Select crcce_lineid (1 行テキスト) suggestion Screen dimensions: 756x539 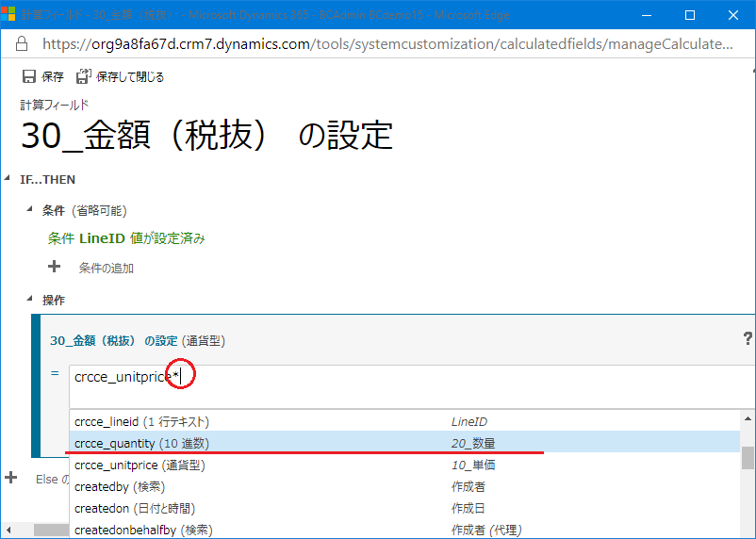pyautogui.click(x=404, y=422)
